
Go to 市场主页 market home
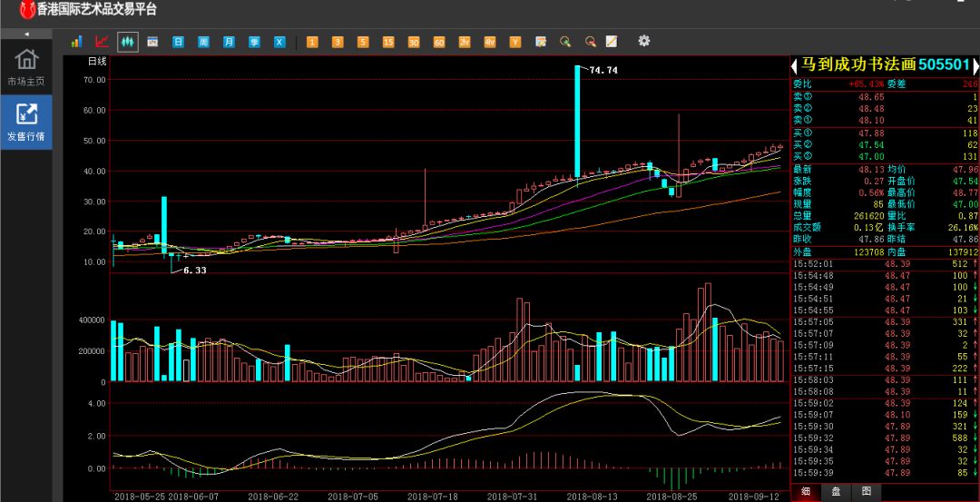[26, 67]
